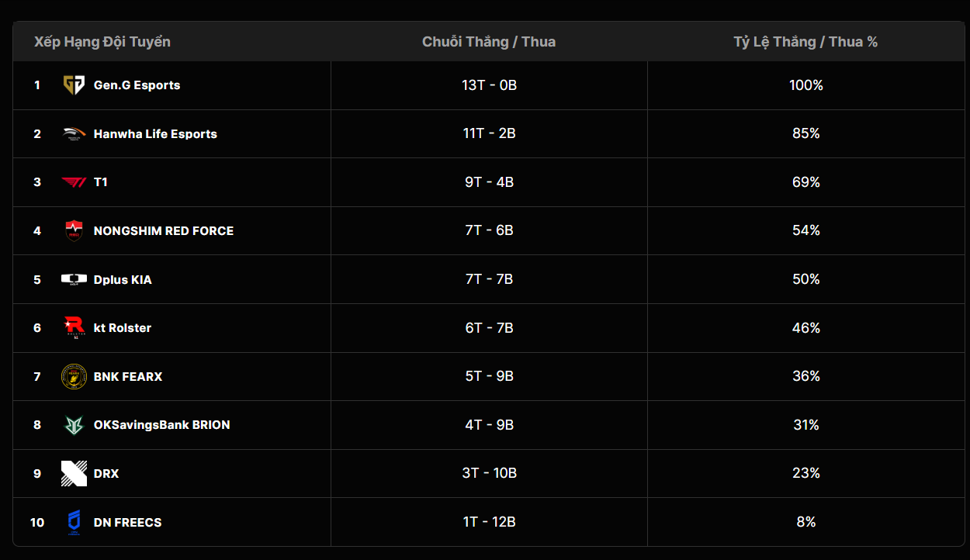
Task: Open the DN FREECS team name
Action: click(x=127, y=523)
